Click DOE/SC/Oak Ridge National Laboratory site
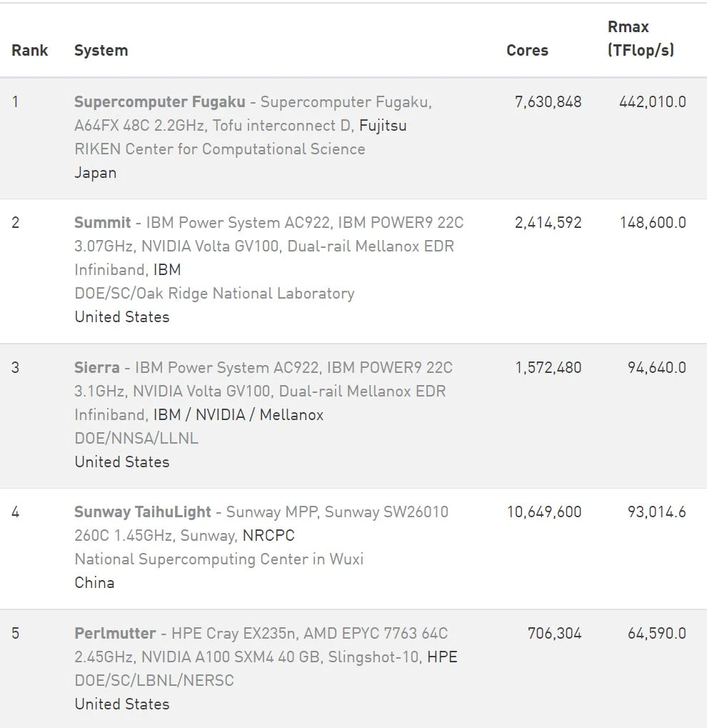 pyautogui.click(x=214, y=294)
